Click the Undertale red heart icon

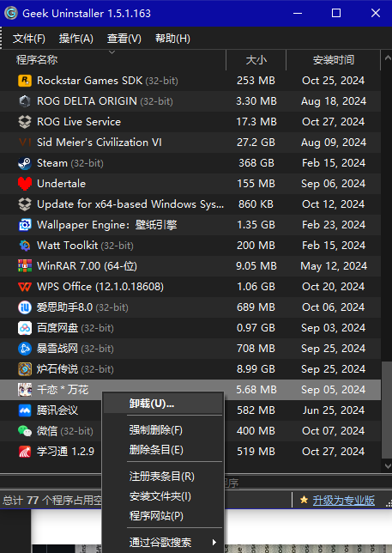25,184
